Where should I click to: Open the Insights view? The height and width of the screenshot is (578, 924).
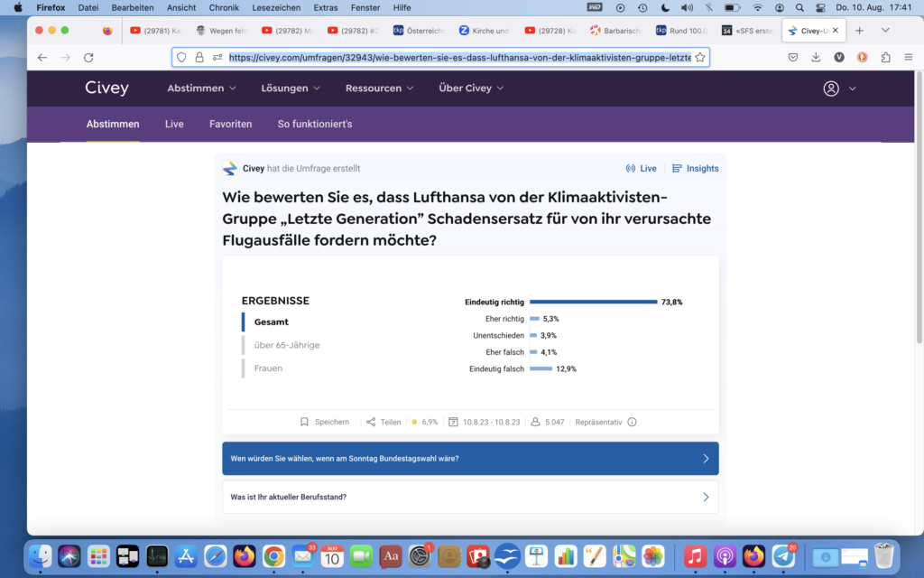(695, 169)
